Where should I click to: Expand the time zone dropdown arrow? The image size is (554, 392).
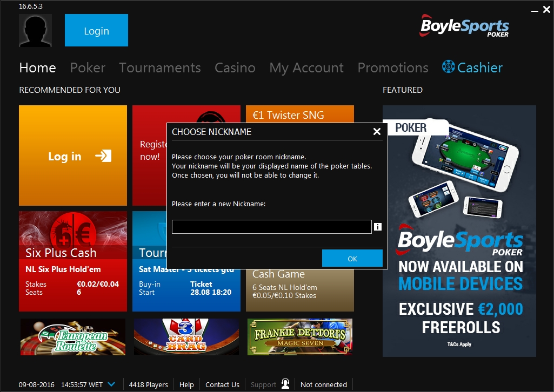(x=111, y=384)
